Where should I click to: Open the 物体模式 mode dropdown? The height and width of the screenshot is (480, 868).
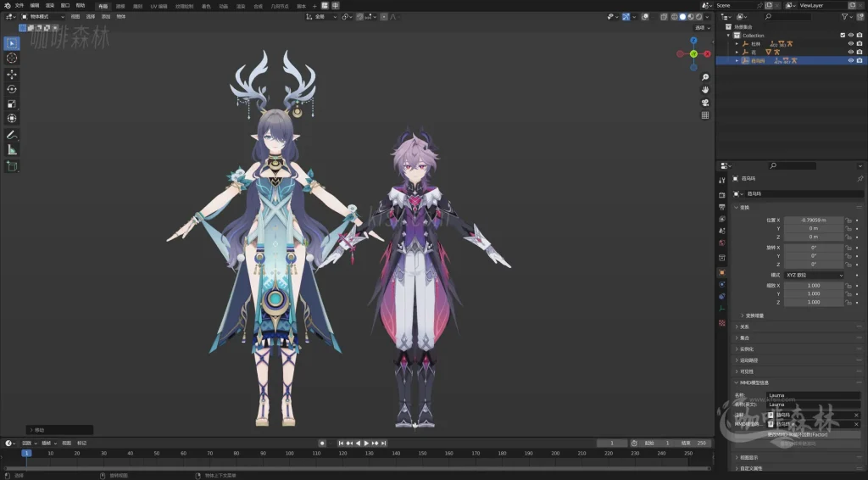click(x=42, y=17)
